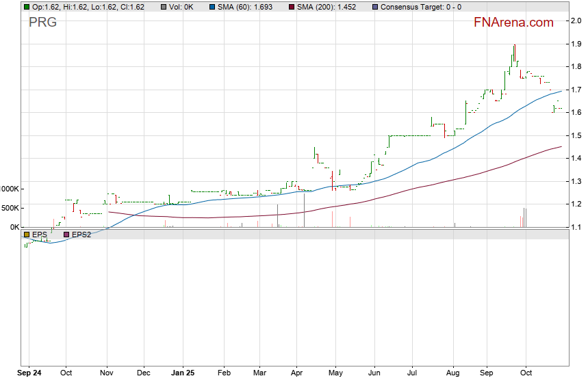Click the maroon SMA (200) legend swatch
588x387 pixels.
290,7
